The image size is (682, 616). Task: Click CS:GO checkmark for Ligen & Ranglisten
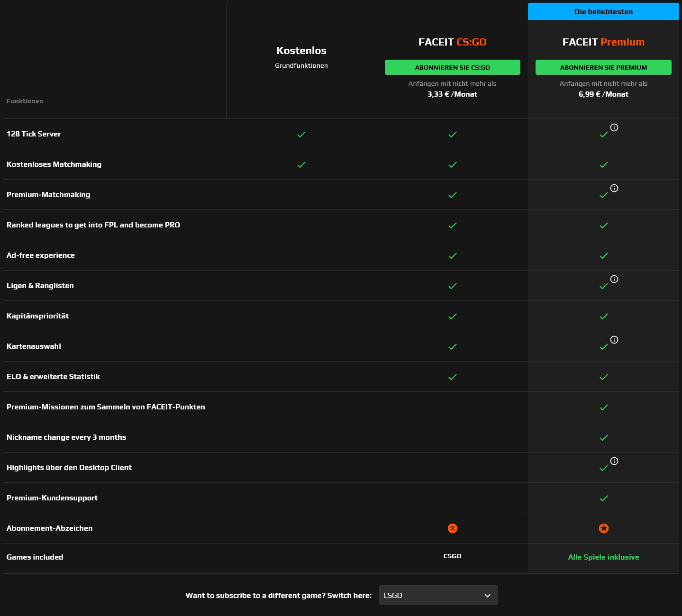[453, 286]
